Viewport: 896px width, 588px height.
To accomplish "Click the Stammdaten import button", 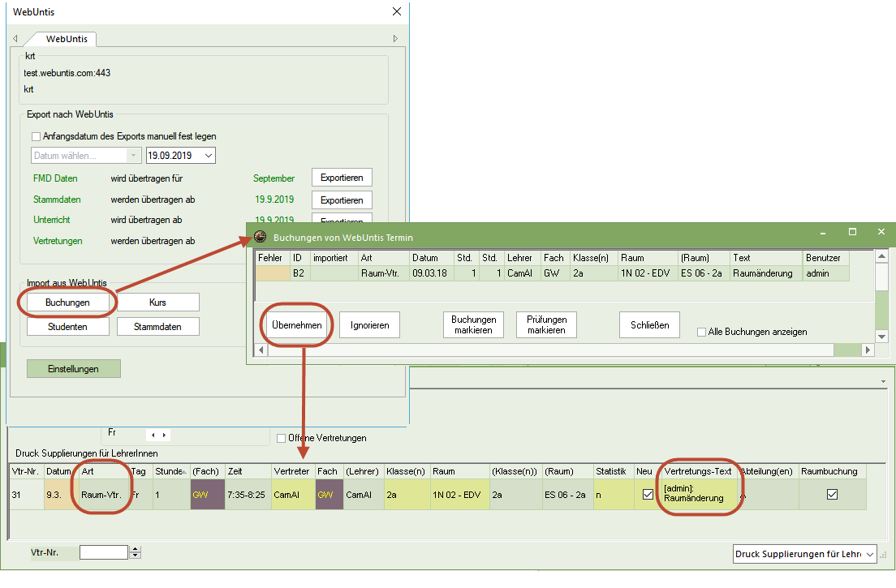I will 157,327.
